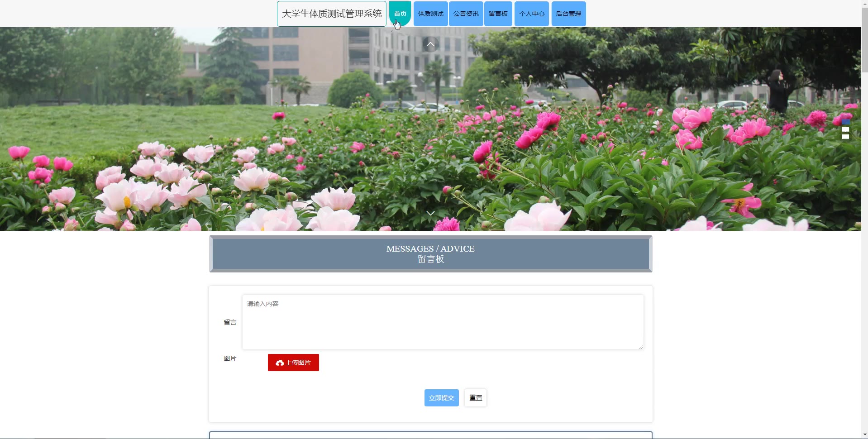Click the cloud upload icon
868x439 pixels.
(x=280, y=363)
